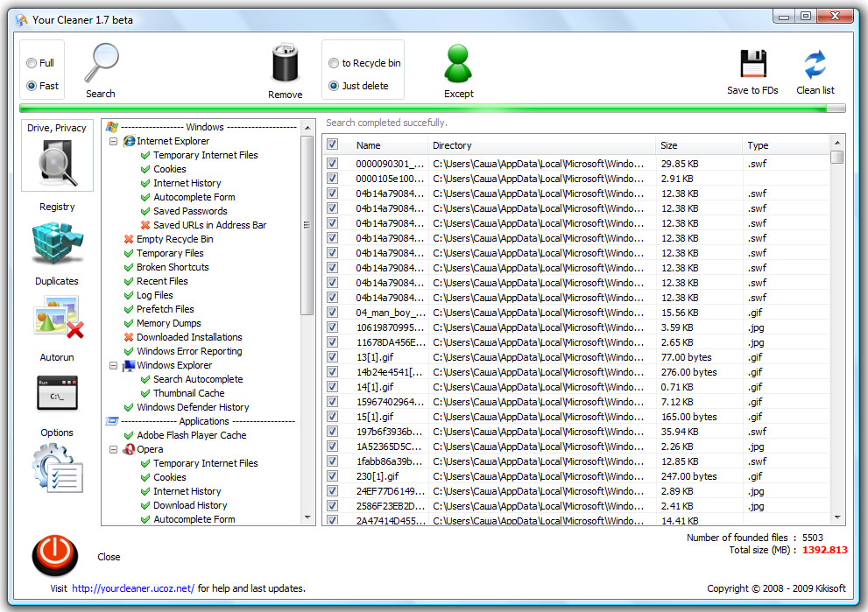Toggle green check beside Windows Defender History
The width and height of the screenshot is (868, 612).
(129, 407)
